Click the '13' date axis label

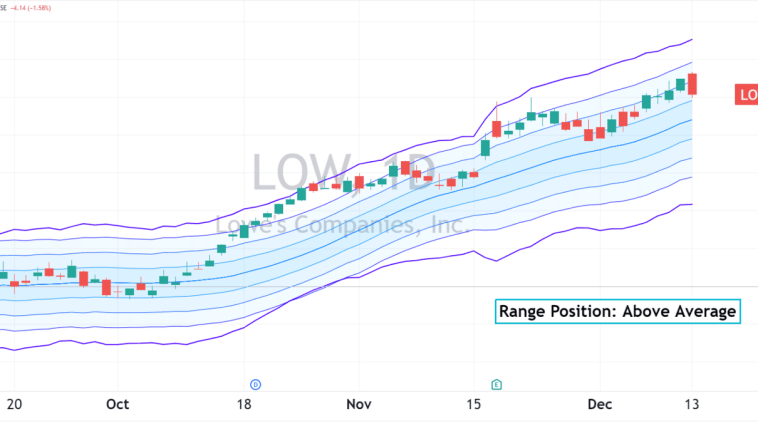pyautogui.click(x=692, y=404)
